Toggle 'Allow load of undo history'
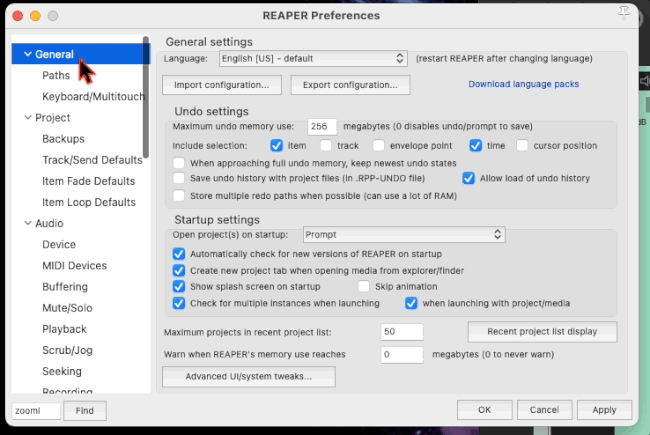This screenshot has height=435, width=650. 468,178
